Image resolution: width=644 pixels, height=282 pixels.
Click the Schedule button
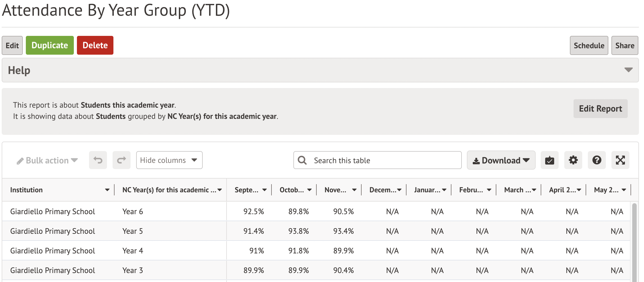point(589,45)
